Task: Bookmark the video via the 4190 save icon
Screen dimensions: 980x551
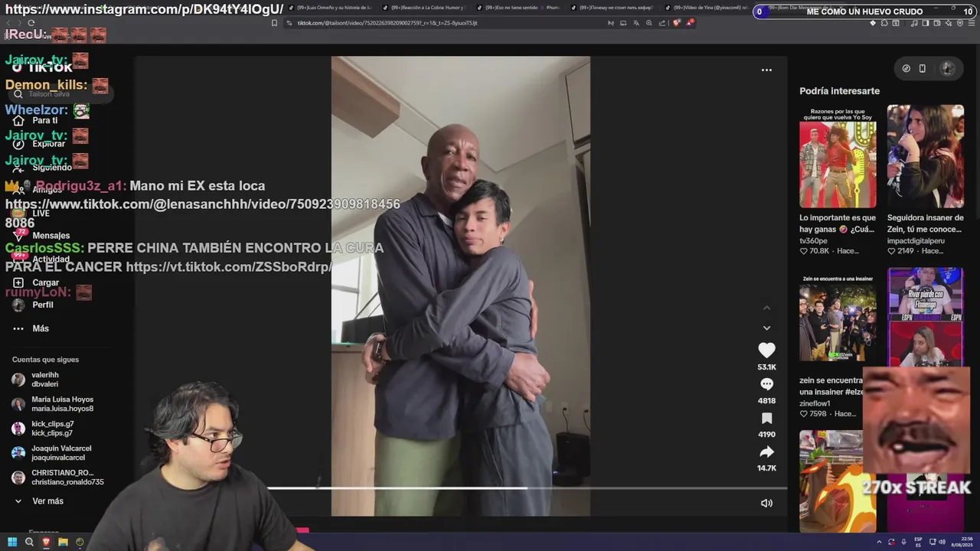Action: click(x=766, y=418)
